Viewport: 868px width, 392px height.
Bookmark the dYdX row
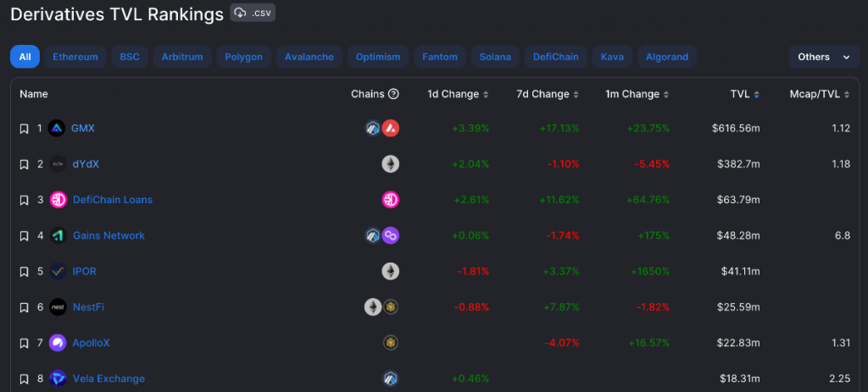pyautogui.click(x=24, y=164)
